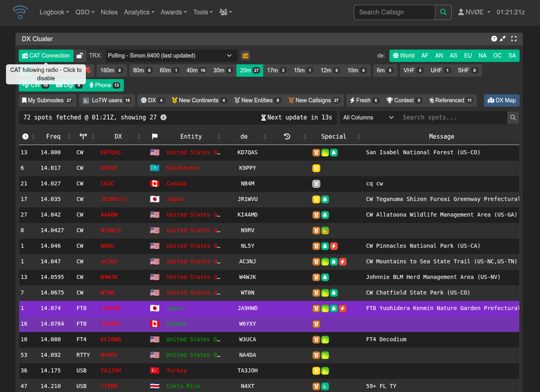The width and height of the screenshot is (540, 392).
Task: Click the L badge on TI5RR row
Action: [x=325, y=386]
